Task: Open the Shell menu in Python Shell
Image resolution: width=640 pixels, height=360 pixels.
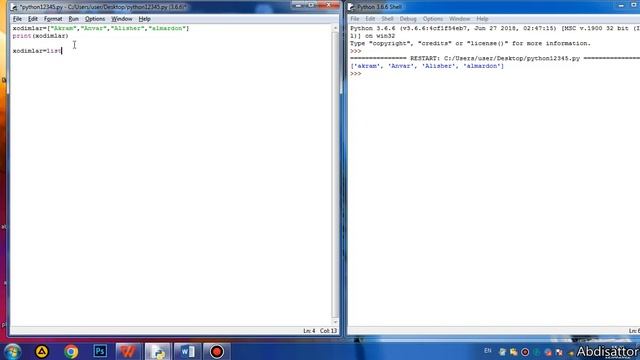Action: pyautogui.click(x=387, y=19)
